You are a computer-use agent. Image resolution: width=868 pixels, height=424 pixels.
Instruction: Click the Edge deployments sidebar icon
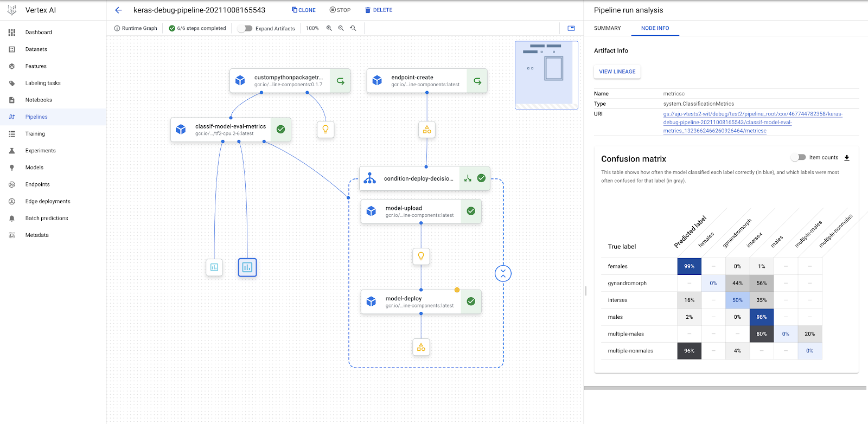pos(12,201)
